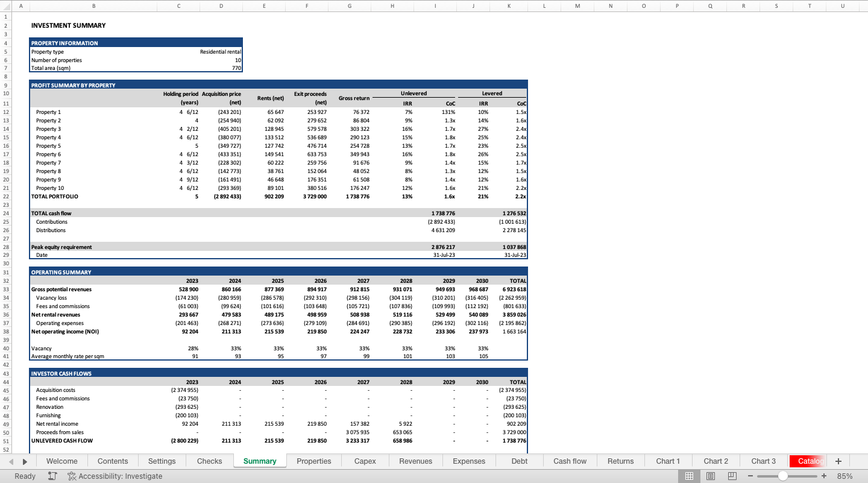The height and width of the screenshot is (483, 868).
Task: Select Gross potential revenues label cell
Action: coord(61,289)
